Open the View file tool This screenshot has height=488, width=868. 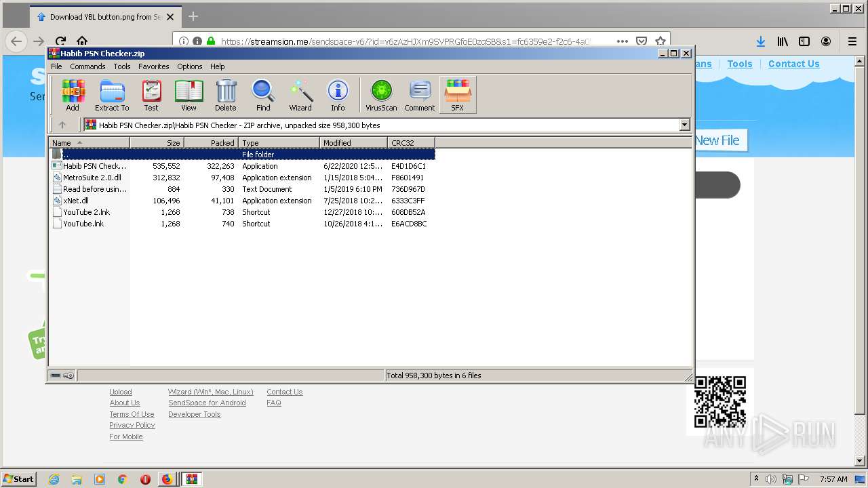click(189, 95)
